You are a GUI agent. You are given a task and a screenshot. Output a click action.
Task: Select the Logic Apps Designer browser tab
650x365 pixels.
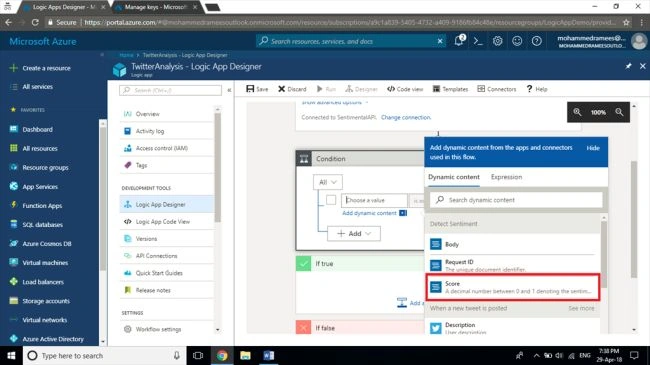(x=63, y=7)
